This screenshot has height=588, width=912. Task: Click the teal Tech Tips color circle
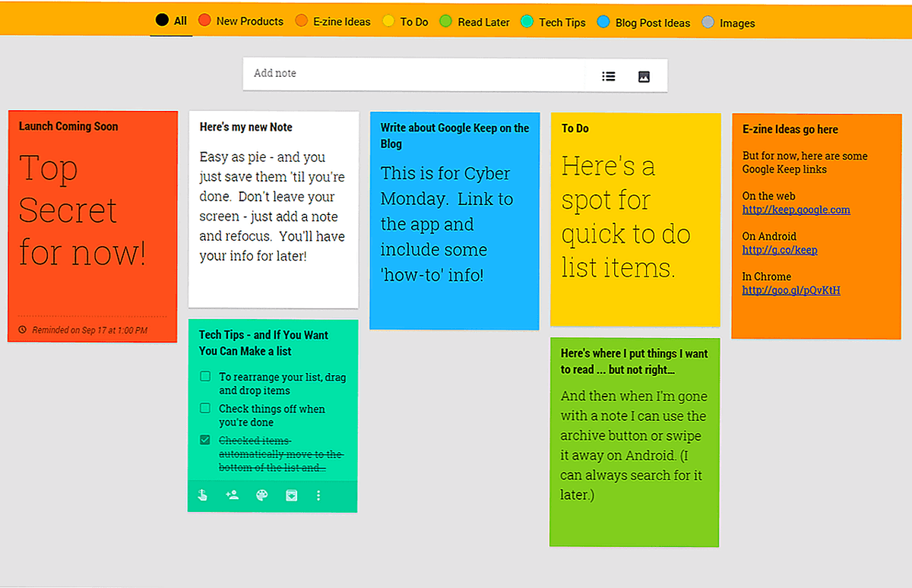click(527, 22)
